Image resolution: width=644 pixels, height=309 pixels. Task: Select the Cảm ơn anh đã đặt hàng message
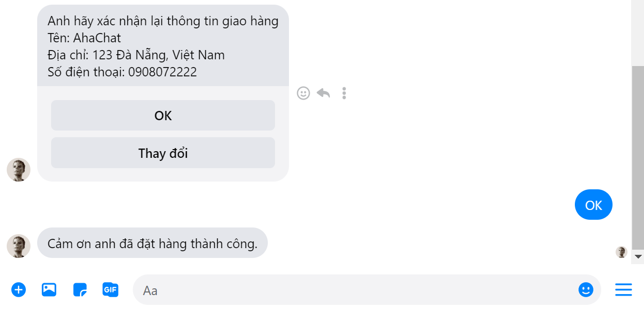point(153,243)
